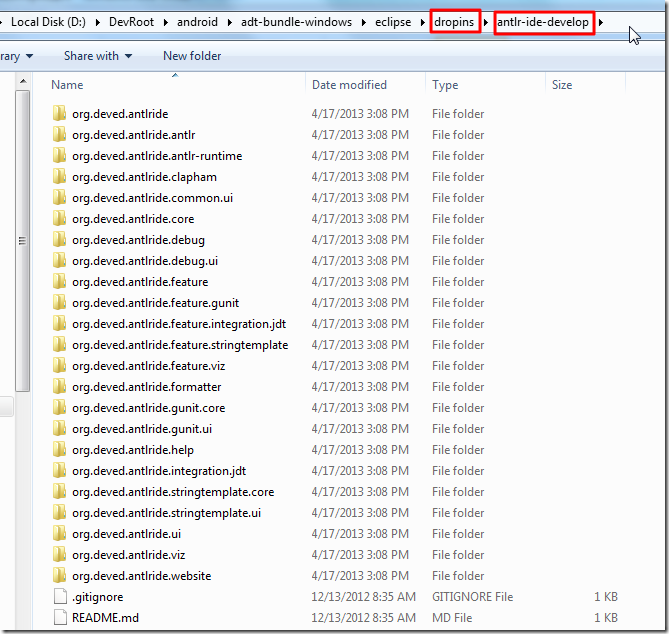This screenshot has height=634, width=669.
Task: Sort by the Name column header
Action: click(67, 85)
